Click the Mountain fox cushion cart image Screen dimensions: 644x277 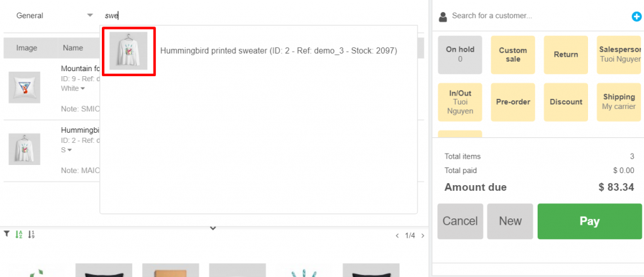pyautogui.click(x=25, y=88)
